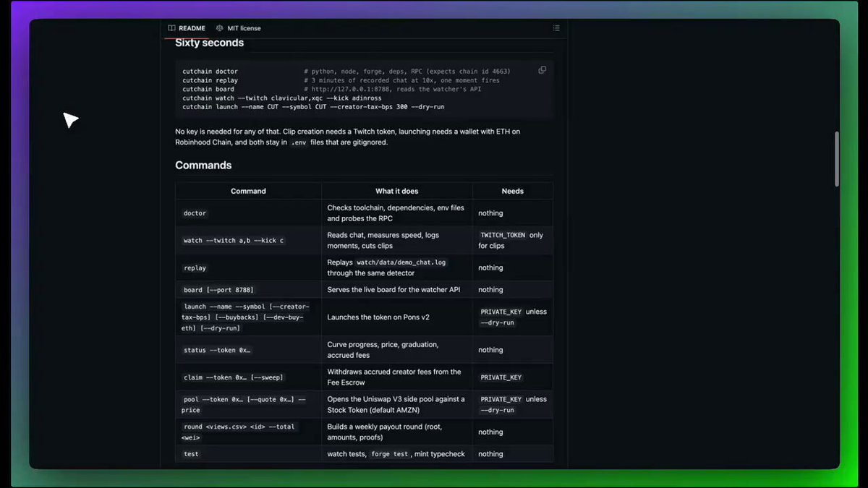Screen dimensions: 868x488
Task: Click the "Commands" heading
Action: 203,165
